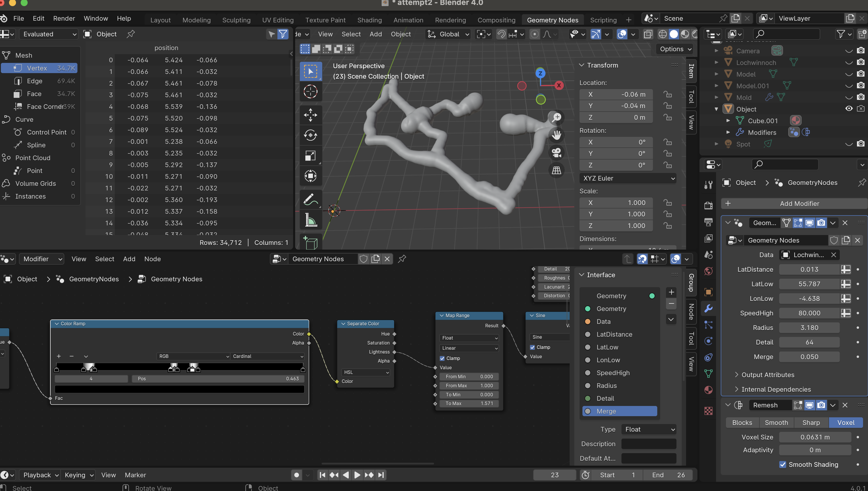Image resolution: width=868 pixels, height=491 pixels.
Task: Select the Transform tool in viewport toolbar
Action: point(310,176)
